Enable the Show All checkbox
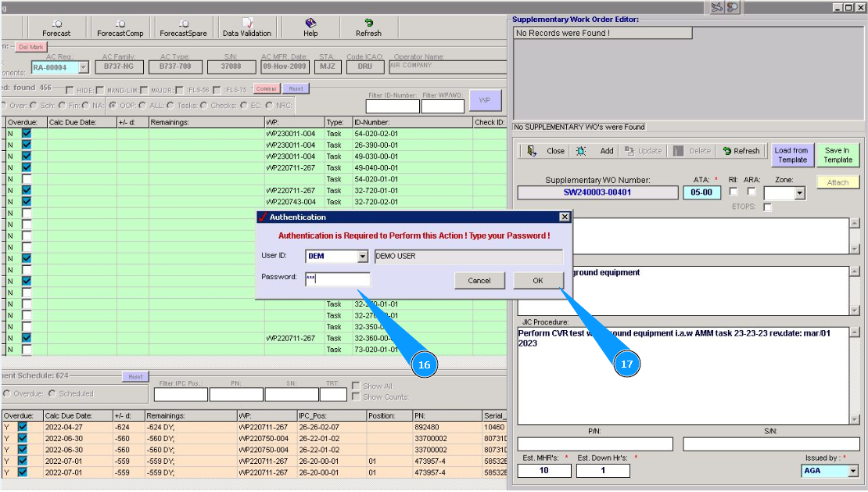This screenshot has height=492, width=868. pyautogui.click(x=356, y=386)
